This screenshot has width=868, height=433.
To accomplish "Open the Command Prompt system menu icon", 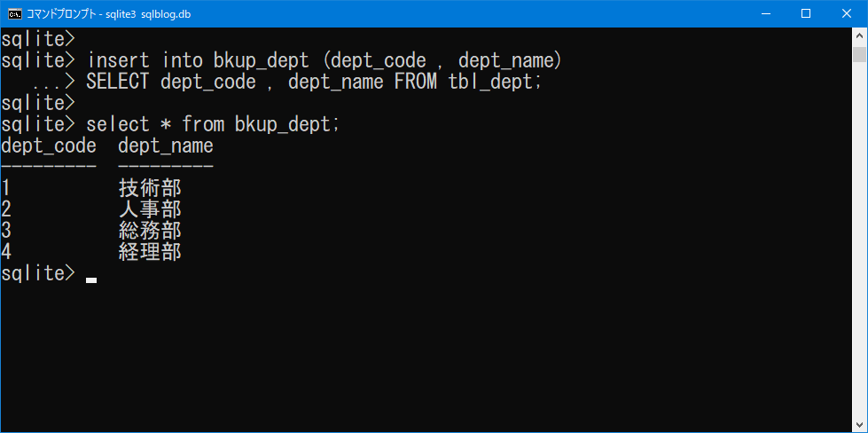I will click(14, 13).
